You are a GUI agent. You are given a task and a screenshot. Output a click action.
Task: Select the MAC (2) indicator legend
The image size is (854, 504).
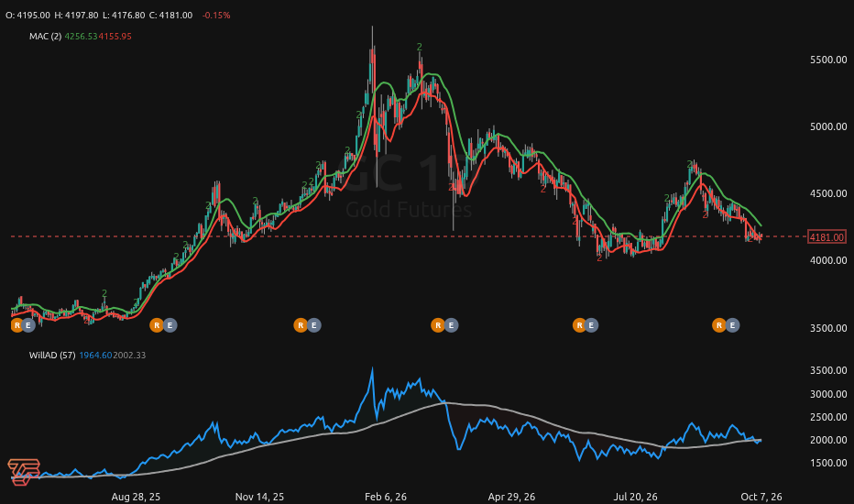click(45, 37)
